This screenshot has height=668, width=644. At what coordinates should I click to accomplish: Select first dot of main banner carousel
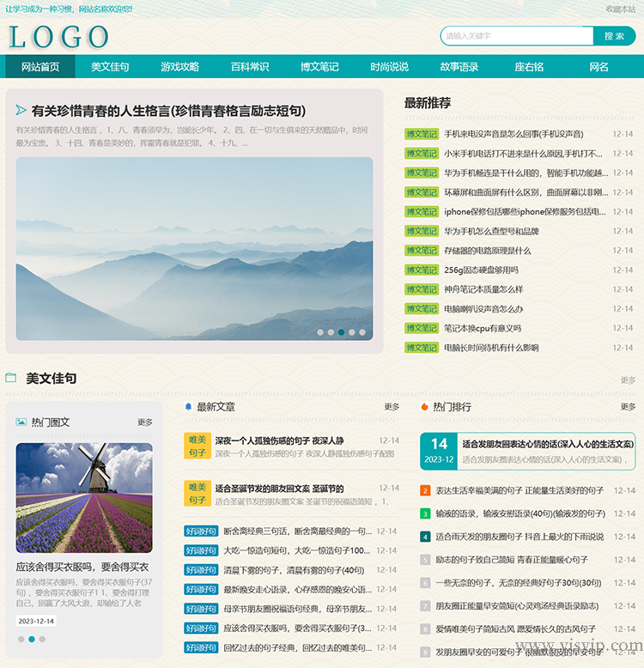coord(320,332)
